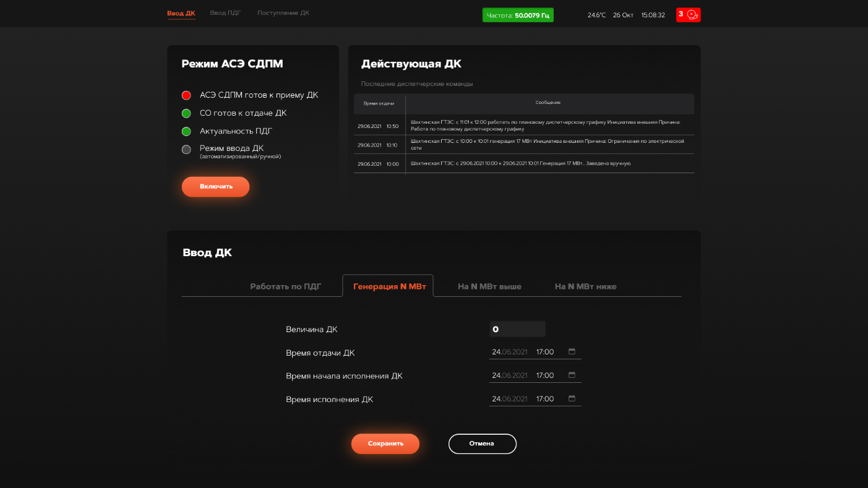Open Ввод ПДГ page in top navigation

(x=225, y=13)
